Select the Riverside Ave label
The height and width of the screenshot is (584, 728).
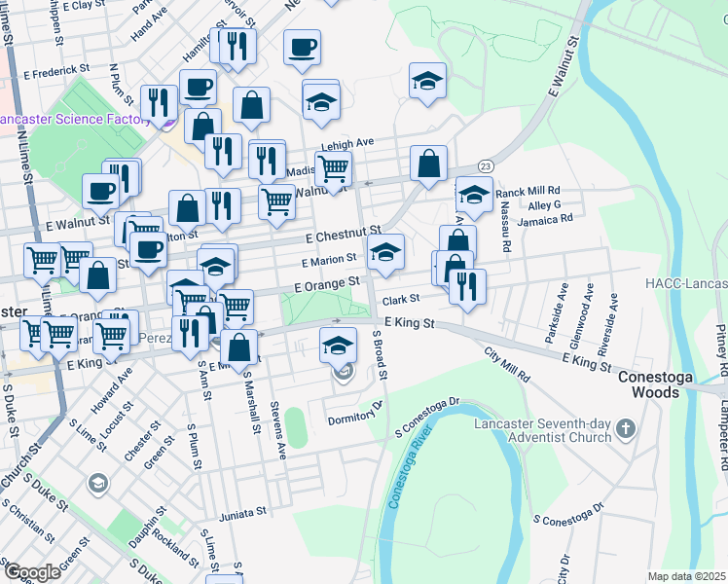tap(607, 324)
